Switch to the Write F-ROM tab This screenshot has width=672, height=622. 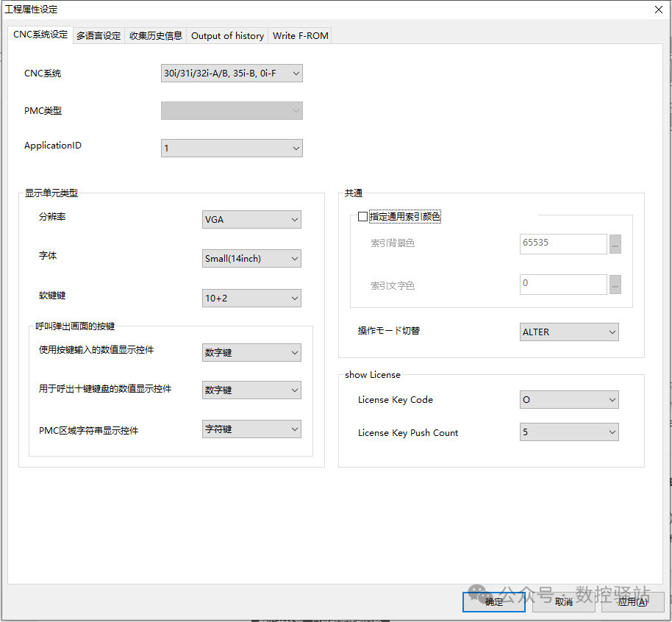click(299, 35)
